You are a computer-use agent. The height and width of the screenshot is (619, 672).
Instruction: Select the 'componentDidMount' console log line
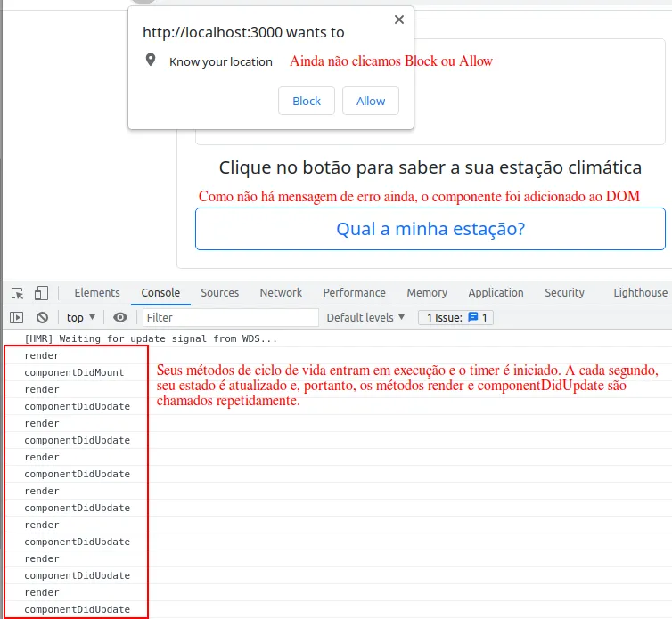74,372
